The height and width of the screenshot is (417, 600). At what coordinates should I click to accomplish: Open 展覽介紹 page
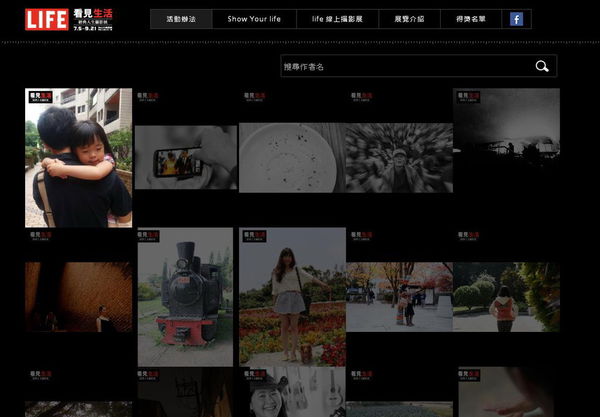pos(409,19)
